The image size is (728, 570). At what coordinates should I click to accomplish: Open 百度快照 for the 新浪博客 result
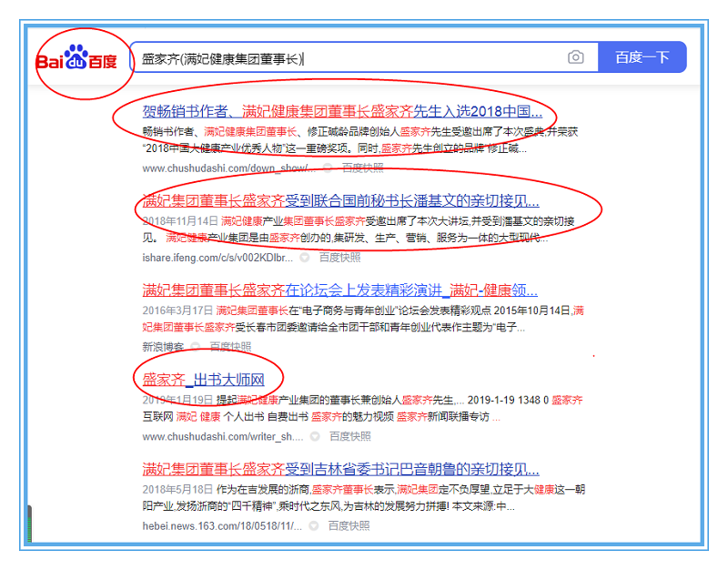[230, 346]
